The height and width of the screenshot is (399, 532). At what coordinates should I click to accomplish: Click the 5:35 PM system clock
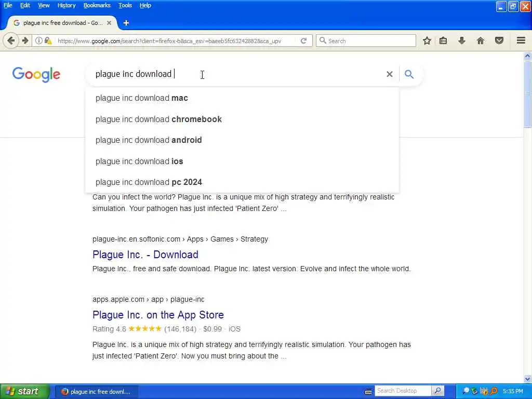click(x=513, y=391)
